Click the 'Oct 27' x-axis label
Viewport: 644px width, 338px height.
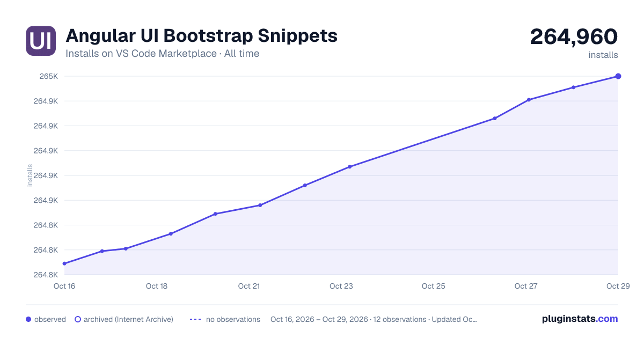point(526,286)
